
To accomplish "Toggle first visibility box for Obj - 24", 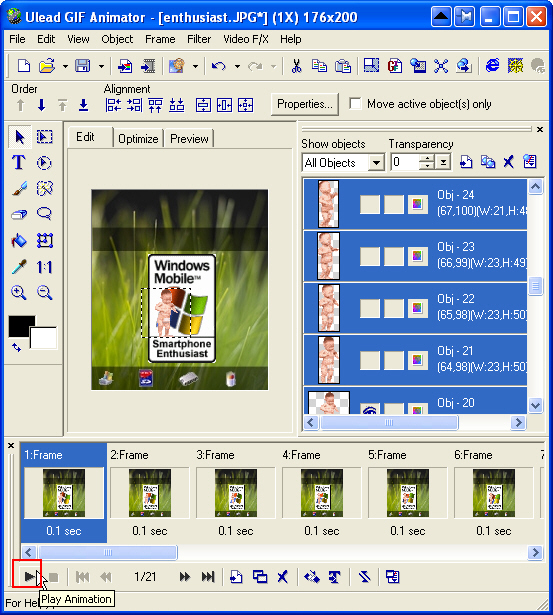I will tap(370, 204).
